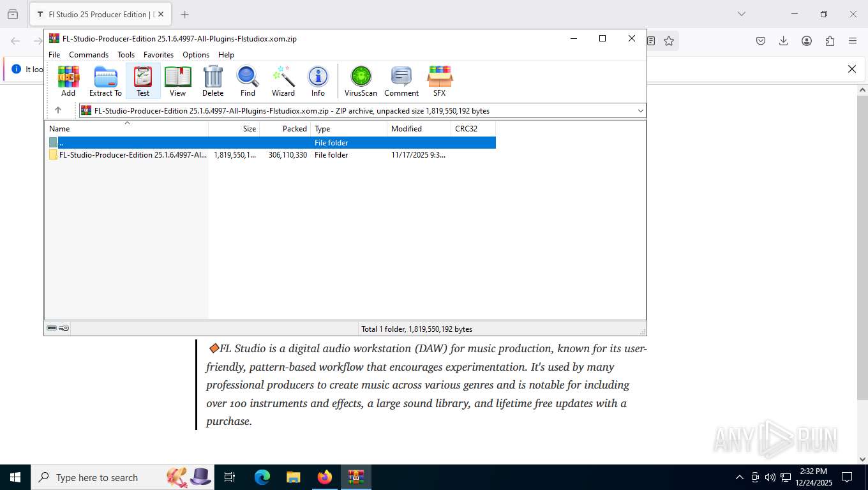
Task: Click the WinRAR taskbar icon
Action: click(x=356, y=477)
